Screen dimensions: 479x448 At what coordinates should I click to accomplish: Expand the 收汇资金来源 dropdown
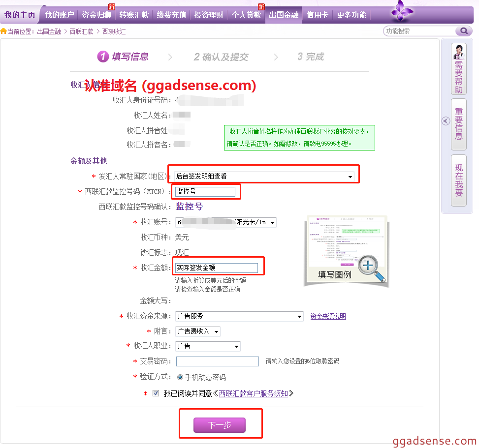click(x=299, y=316)
